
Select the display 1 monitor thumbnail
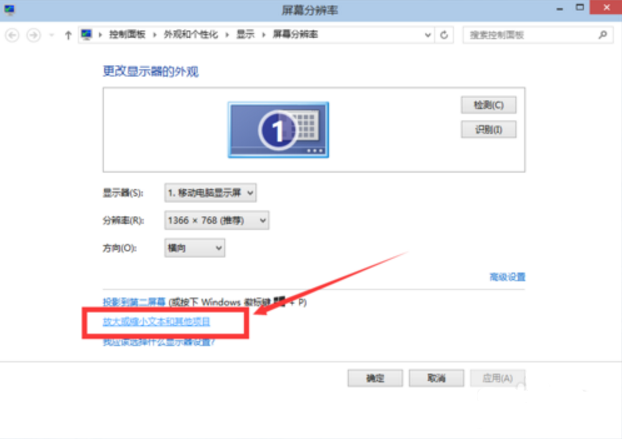[277, 128]
